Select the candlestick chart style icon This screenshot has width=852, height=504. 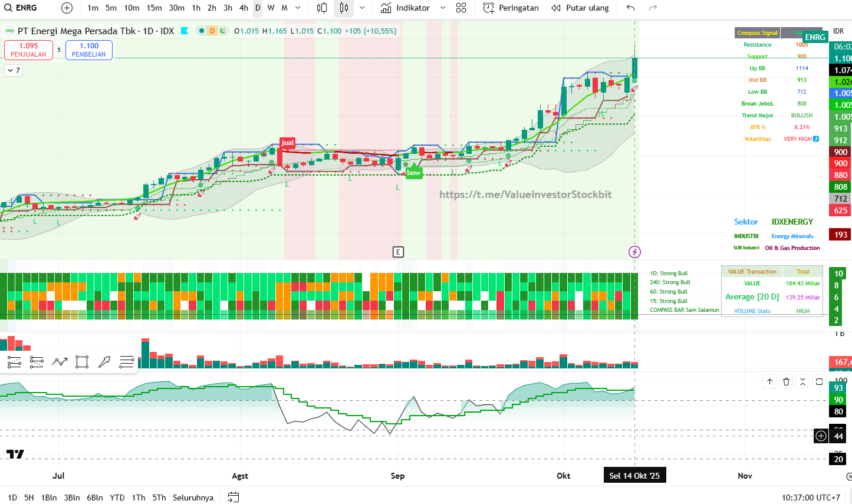(344, 8)
